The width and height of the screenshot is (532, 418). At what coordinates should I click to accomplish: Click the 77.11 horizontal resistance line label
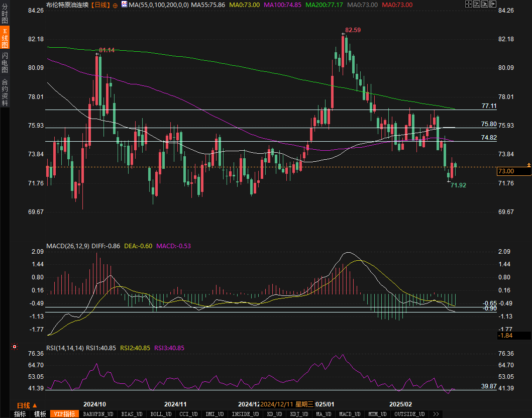(x=488, y=106)
